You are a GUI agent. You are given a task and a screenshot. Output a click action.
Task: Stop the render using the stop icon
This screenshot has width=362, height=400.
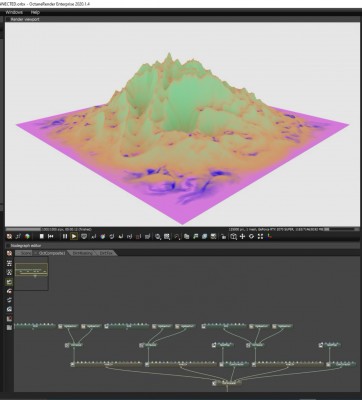pyautogui.click(x=42, y=236)
